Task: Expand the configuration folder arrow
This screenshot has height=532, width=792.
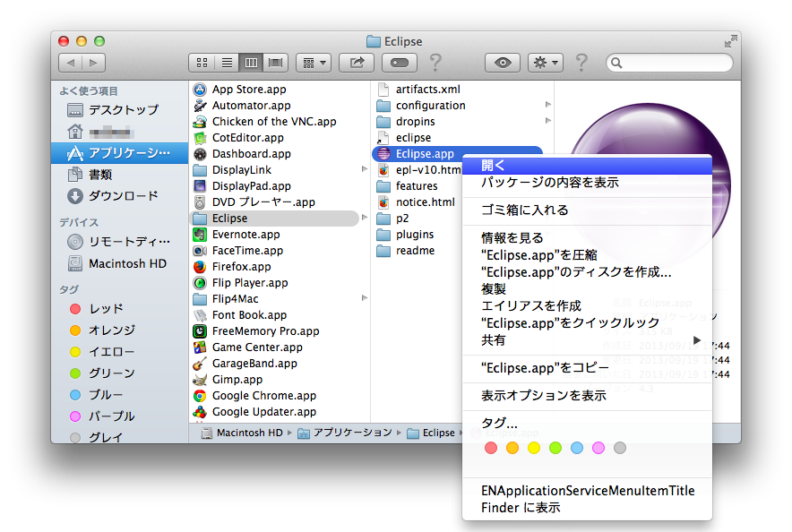Action: pos(548,105)
